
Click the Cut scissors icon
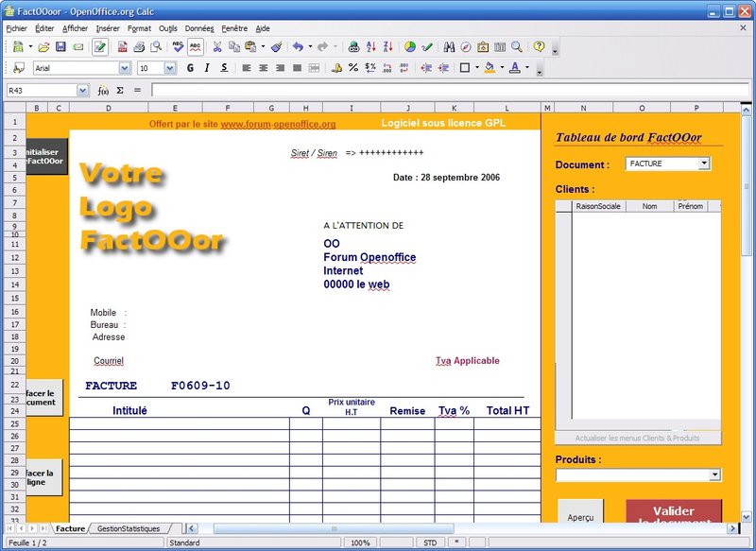(216, 46)
